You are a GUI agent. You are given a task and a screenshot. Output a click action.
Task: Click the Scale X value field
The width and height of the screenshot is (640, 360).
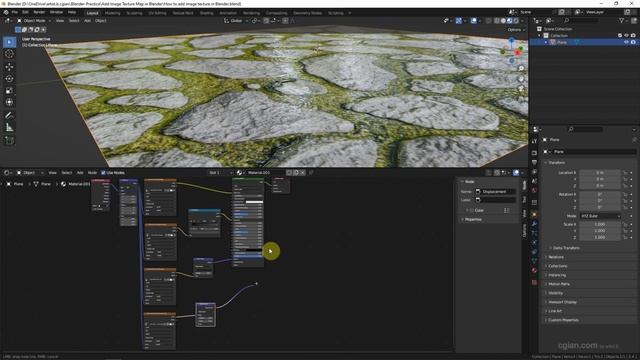[x=600, y=224]
